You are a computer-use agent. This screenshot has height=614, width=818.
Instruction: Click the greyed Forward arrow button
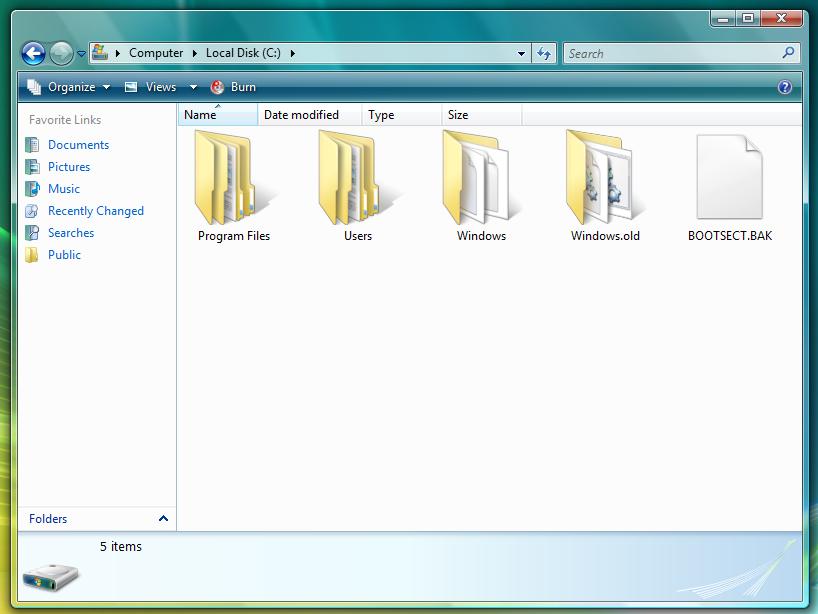click(61, 53)
